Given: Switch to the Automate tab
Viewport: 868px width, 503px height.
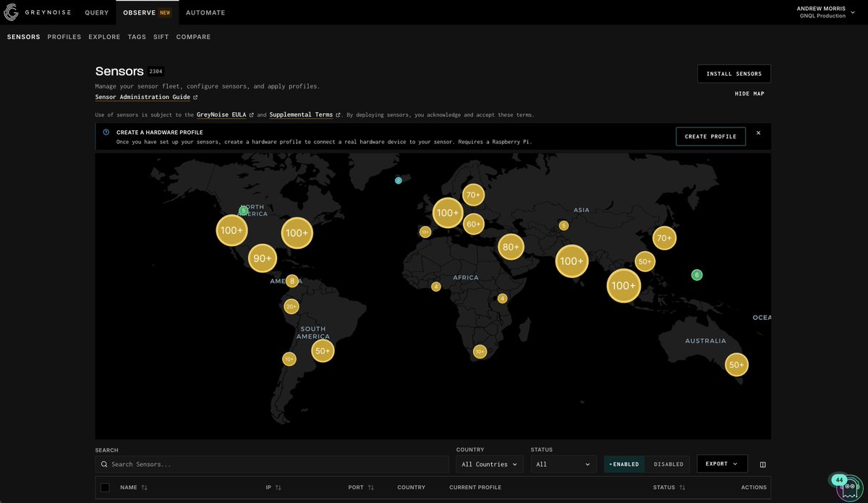Looking at the screenshot, I should tap(205, 12).
